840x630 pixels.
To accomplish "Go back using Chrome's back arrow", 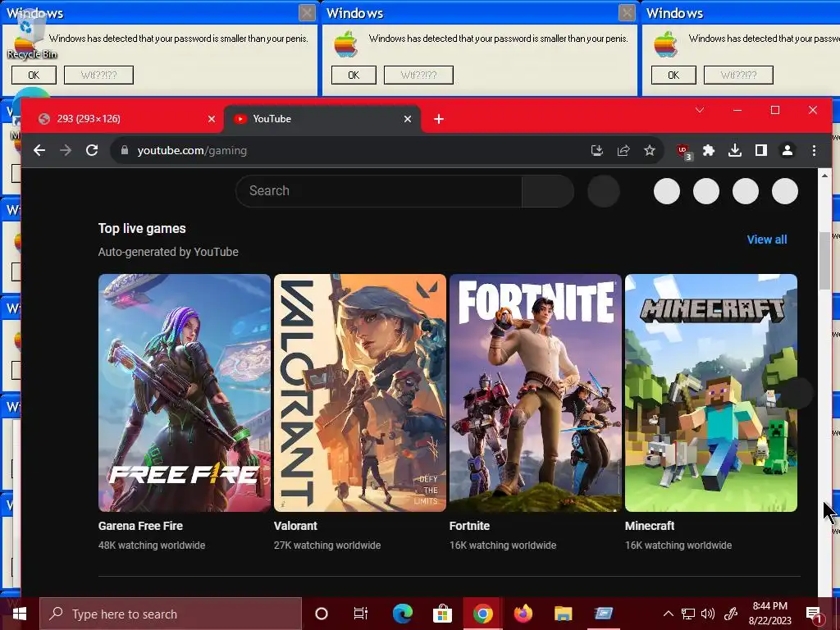I will point(39,151).
